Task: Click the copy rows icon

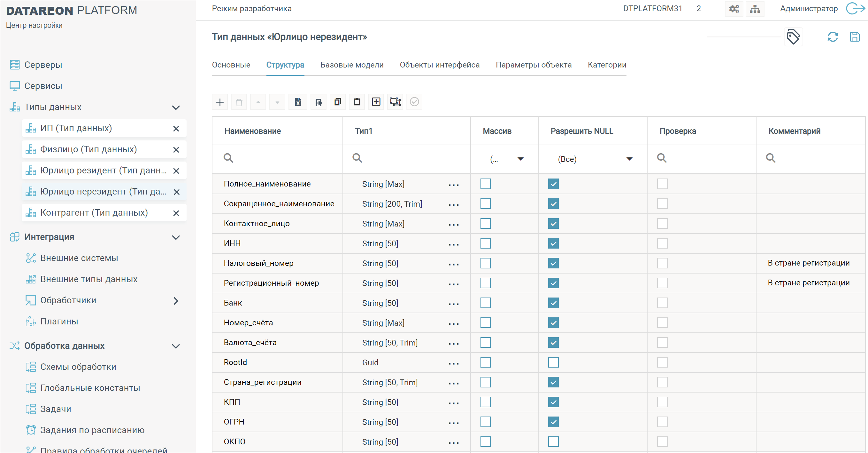Action: click(x=337, y=102)
